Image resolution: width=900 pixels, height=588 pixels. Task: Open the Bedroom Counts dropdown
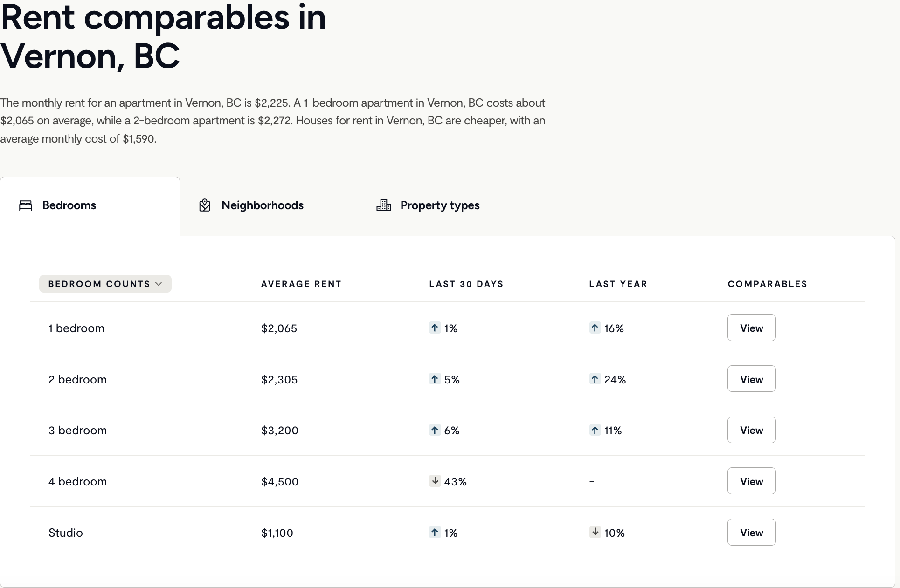pos(105,284)
